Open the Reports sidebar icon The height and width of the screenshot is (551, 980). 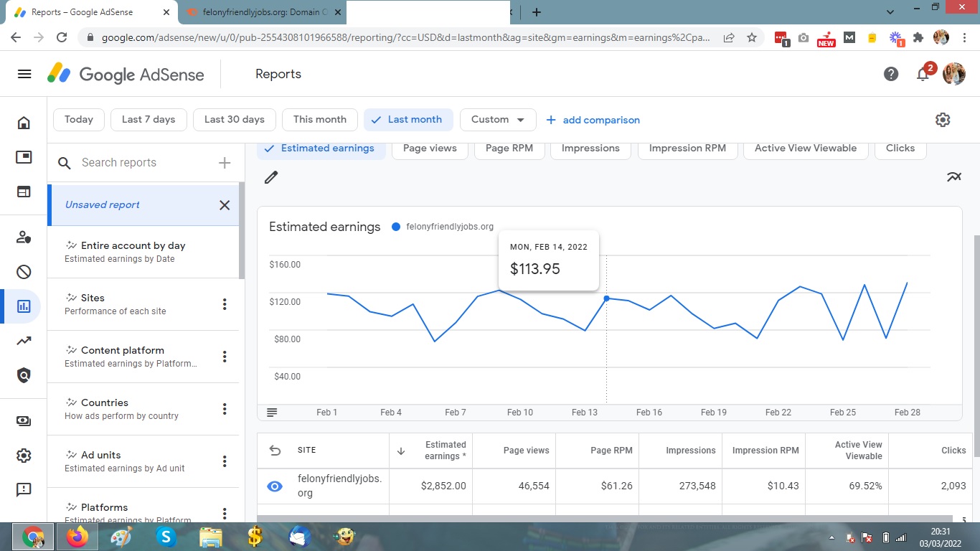point(24,306)
